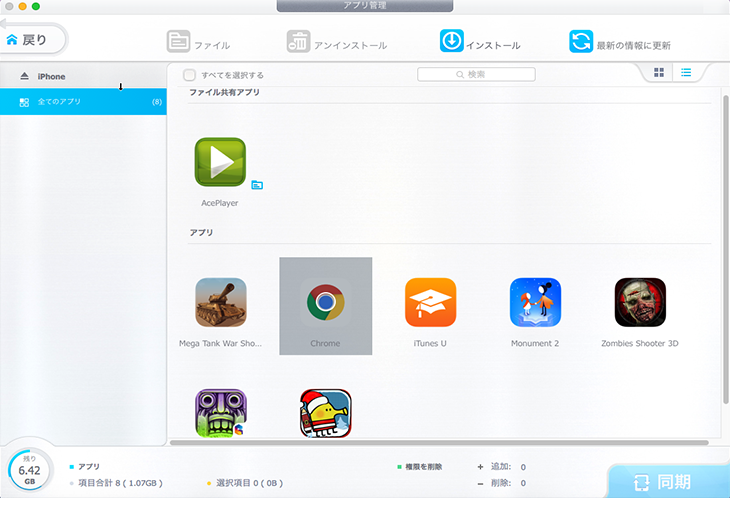
Task: Click the 項目合計 8 (1.07GB) status text
Action: [120, 483]
